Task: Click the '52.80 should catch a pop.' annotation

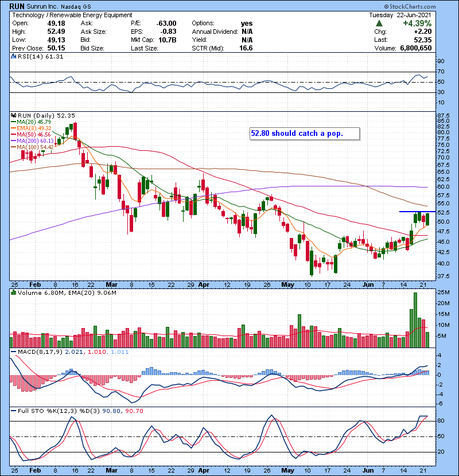Action: click(x=305, y=134)
